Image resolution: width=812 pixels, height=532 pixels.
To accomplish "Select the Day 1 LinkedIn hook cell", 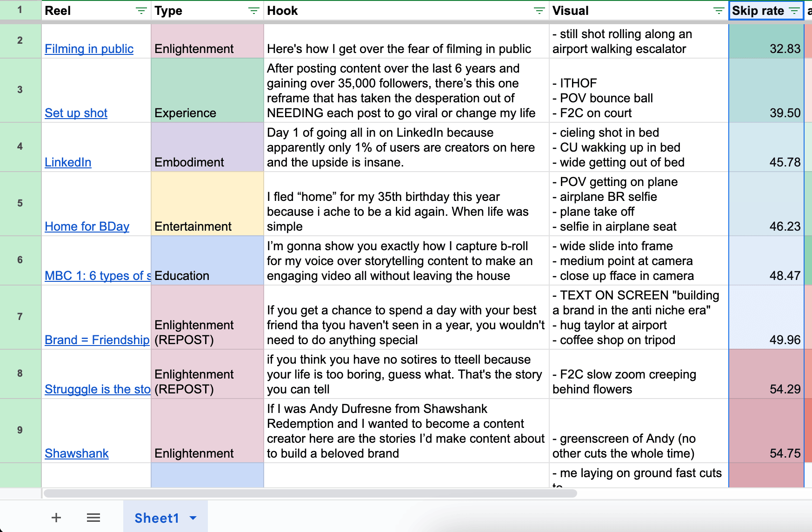I will pyautogui.click(x=406, y=147).
